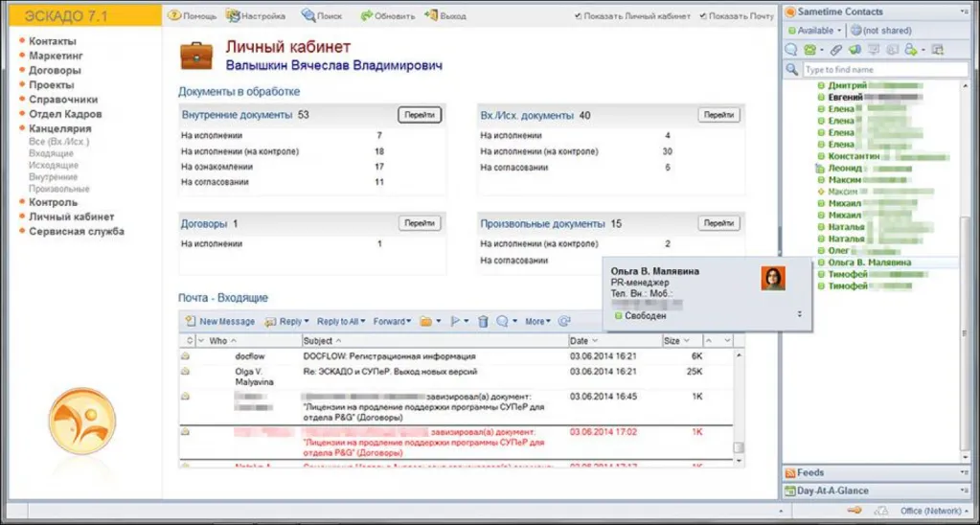Click the trash delete icon in mail toolbar
980x525 pixels.
coord(483,322)
